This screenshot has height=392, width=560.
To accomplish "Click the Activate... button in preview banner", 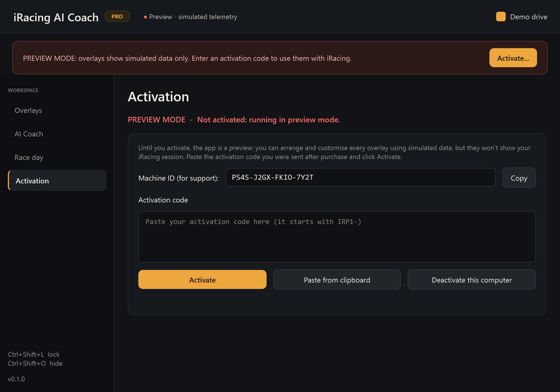I will click(513, 58).
